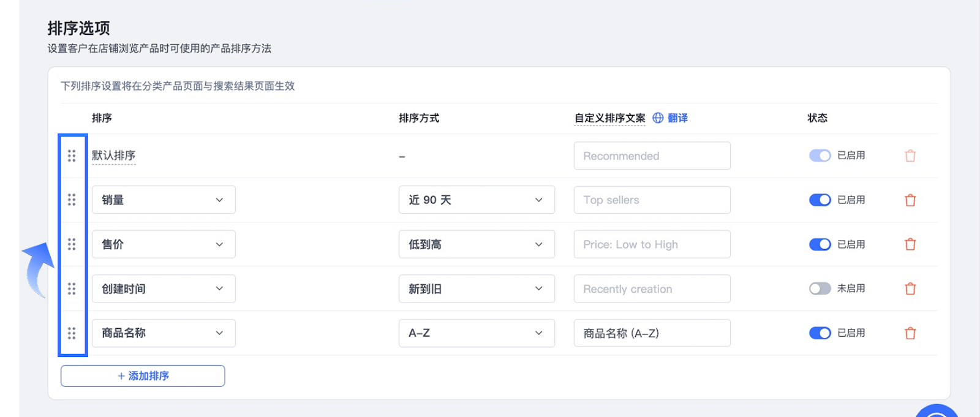Open the 创建时间 sort field dropdown
This screenshot has height=417, width=980.
[x=164, y=288]
